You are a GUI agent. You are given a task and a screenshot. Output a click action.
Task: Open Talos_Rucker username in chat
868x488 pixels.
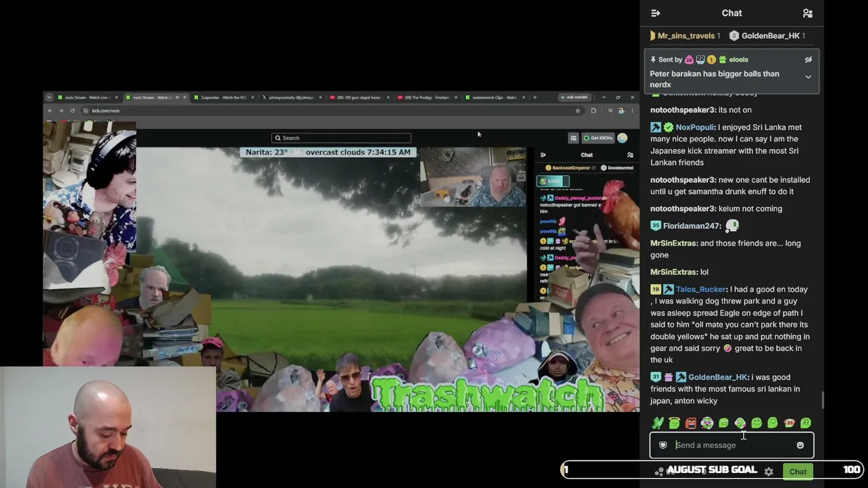(701, 289)
